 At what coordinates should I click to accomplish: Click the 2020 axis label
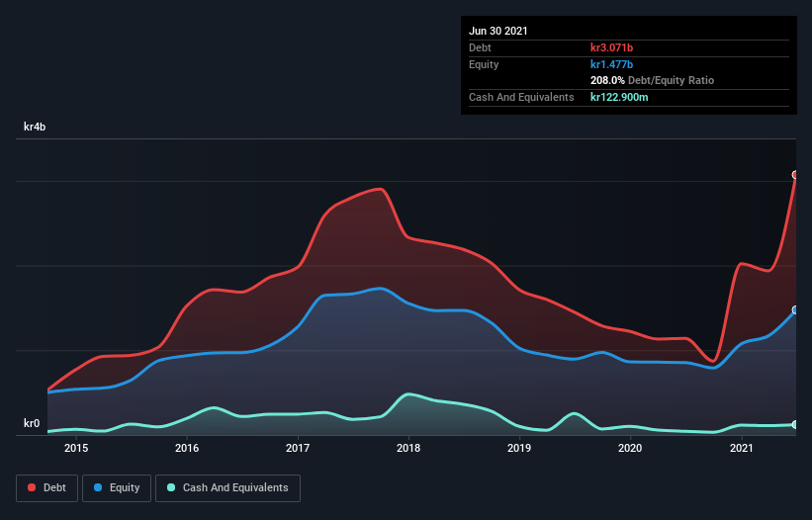tap(630, 448)
